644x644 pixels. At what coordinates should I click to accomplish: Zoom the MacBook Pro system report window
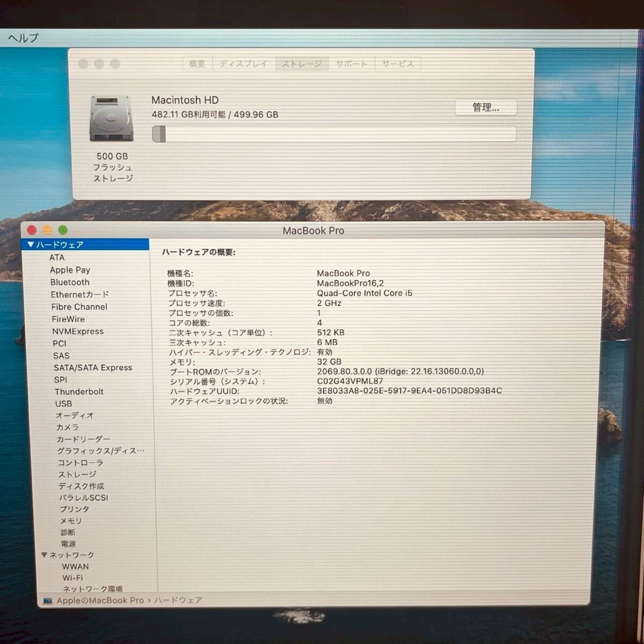point(63,230)
